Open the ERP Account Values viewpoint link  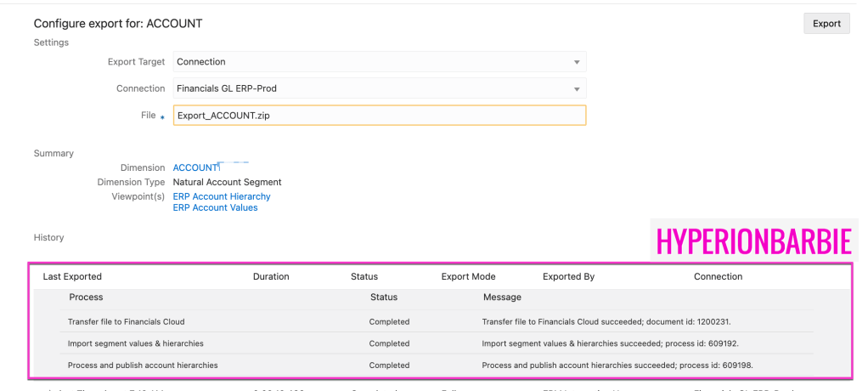click(215, 207)
